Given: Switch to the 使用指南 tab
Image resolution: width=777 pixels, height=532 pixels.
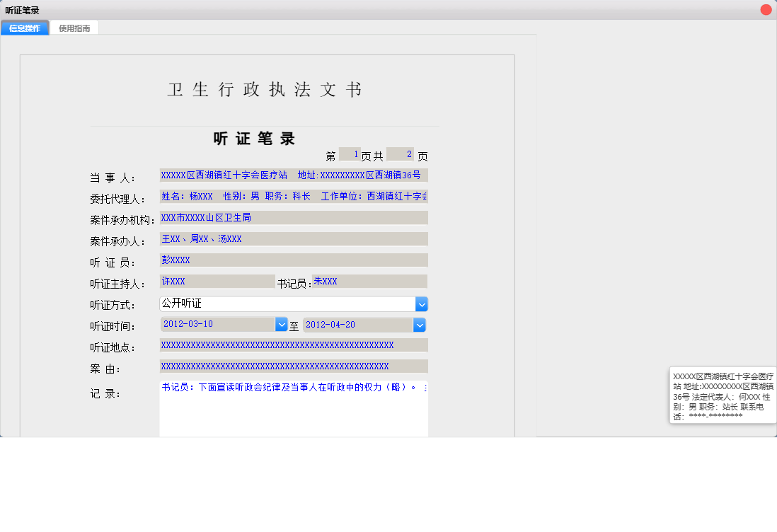Looking at the screenshot, I should (74, 28).
